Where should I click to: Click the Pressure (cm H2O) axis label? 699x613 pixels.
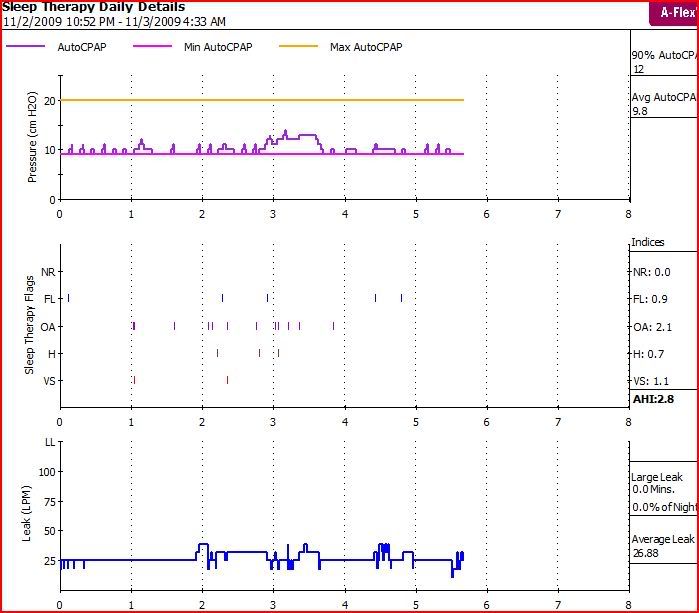coord(32,138)
